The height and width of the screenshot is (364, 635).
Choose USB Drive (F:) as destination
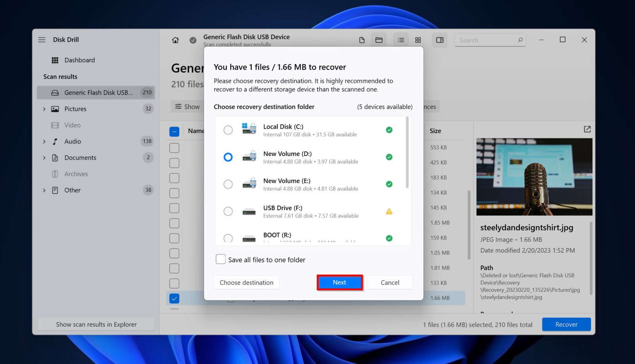228,211
